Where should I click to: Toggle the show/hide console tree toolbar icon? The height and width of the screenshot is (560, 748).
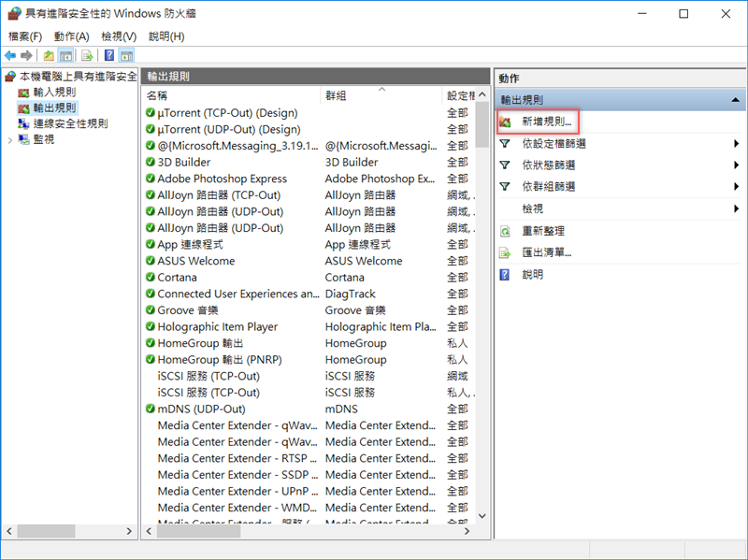(x=65, y=55)
